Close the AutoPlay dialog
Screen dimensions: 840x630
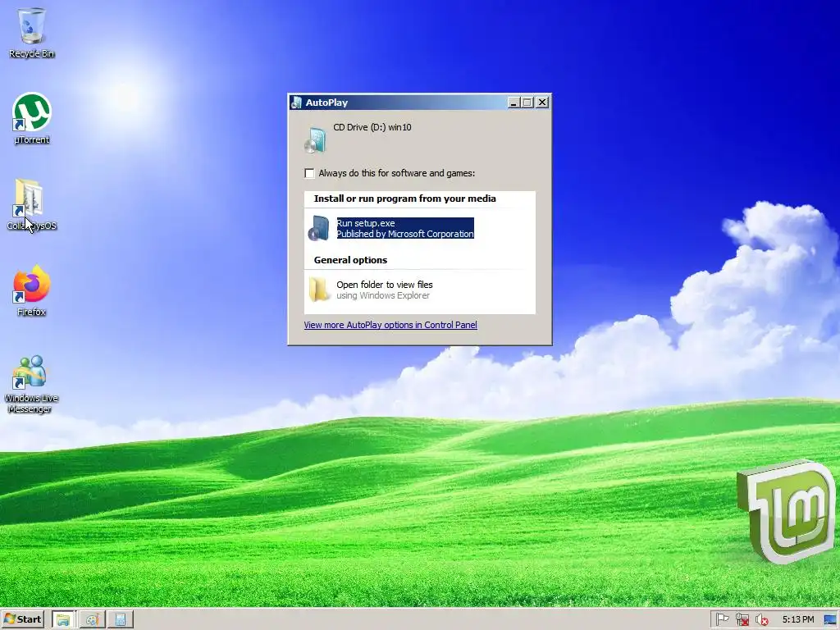[x=542, y=103]
